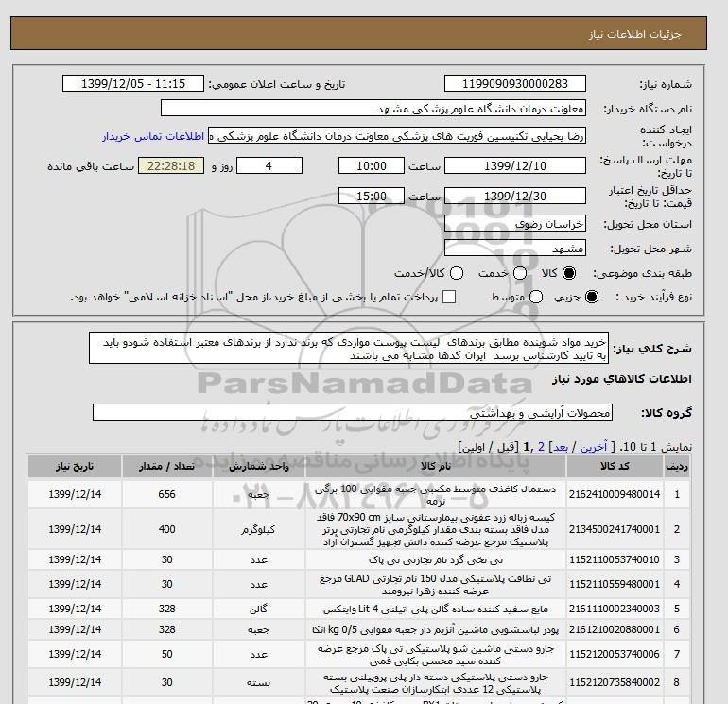The width and height of the screenshot is (728, 704).
Task: Click product code 1152110053740010
Action: (615, 559)
